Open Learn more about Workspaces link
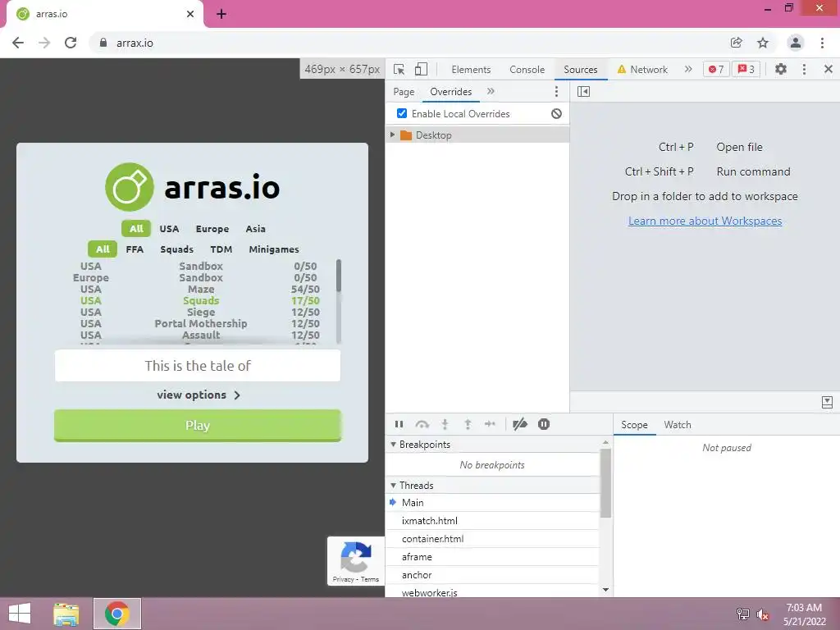Image resolution: width=840 pixels, height=630 pixels. point(705,221)
